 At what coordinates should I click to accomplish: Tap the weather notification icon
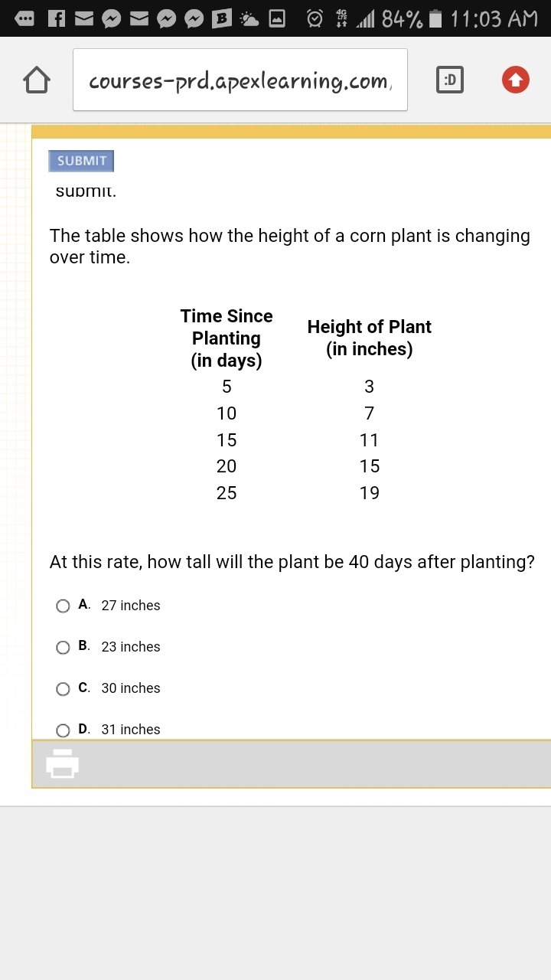[249, 18]
